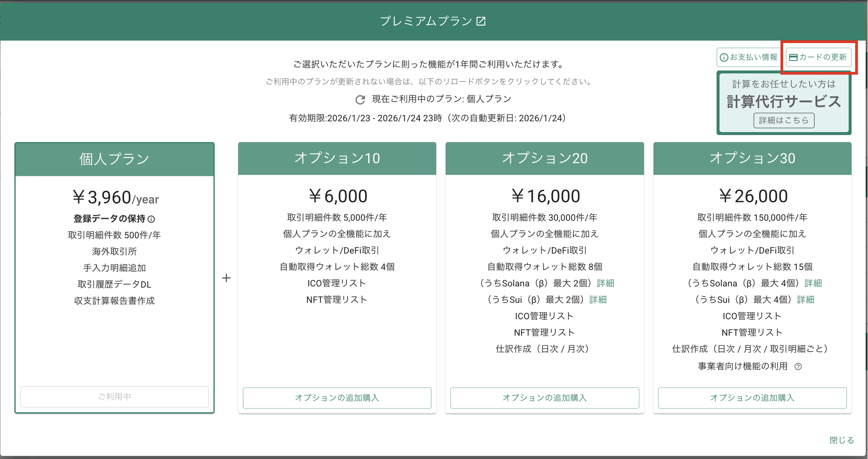
Task: Click 取引明細件数 5,000件/年 text
Action: (x=337, y=218)
